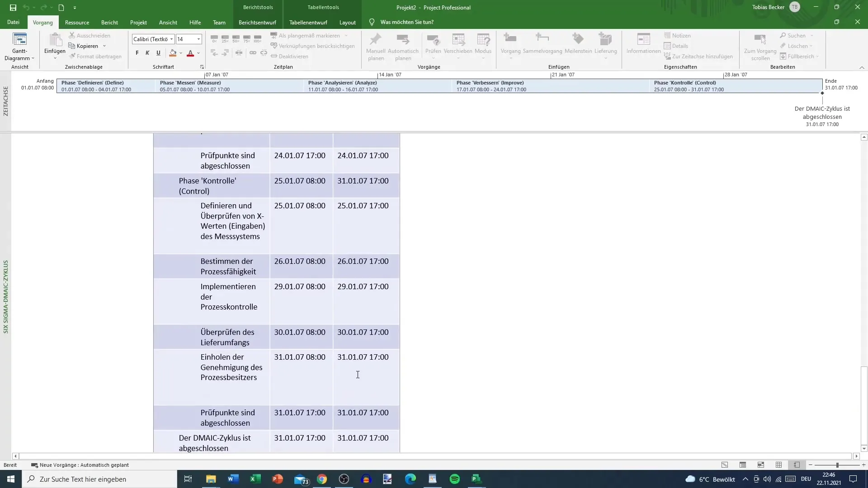The height and width of the screenshot is (488, 868).
Task: Toggle bold formatting (F)
Action: pos(137,53)
